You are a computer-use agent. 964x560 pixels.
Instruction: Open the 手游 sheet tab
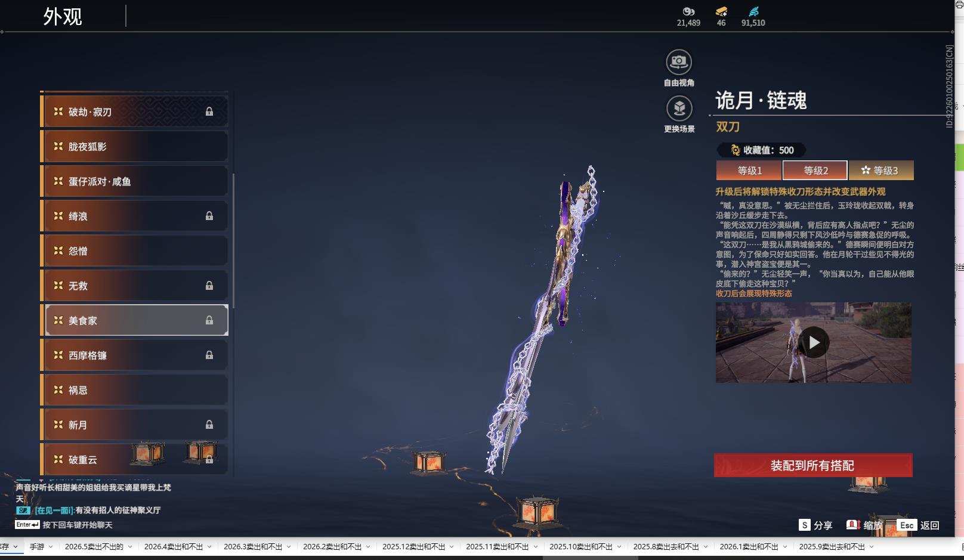pyautogui.click(x=37, y=546)
